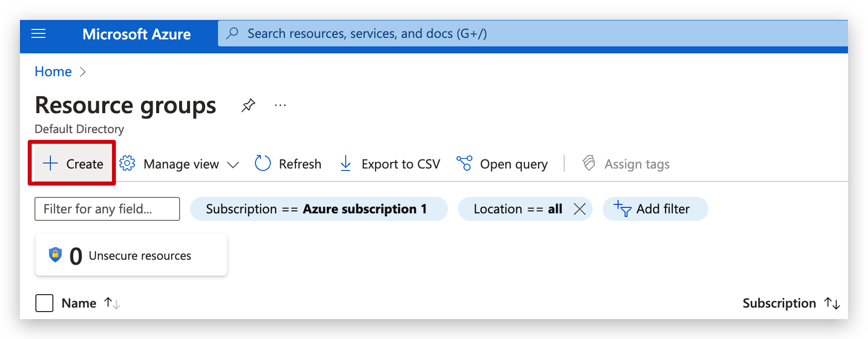This screenshot has width=868, height=339.
Task: Open the Location filter pill
Action: pos(525,209)
